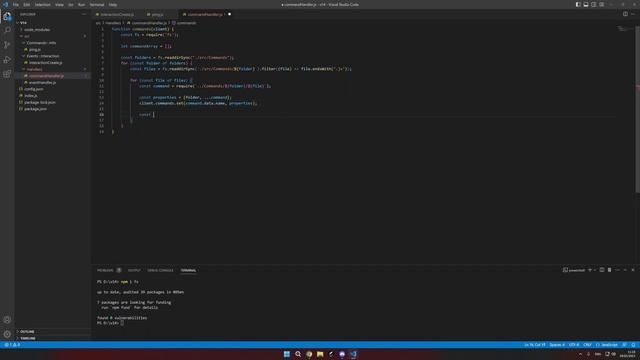This screenshot has height=360, width=640.
Task: Expand the node_modules folder
Action: pos(37,29)
